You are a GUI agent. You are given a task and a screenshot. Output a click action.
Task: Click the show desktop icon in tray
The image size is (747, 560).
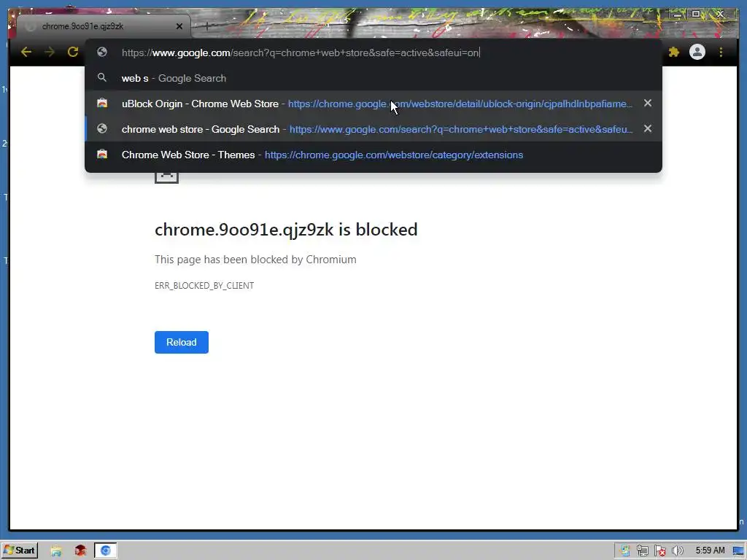738,551
